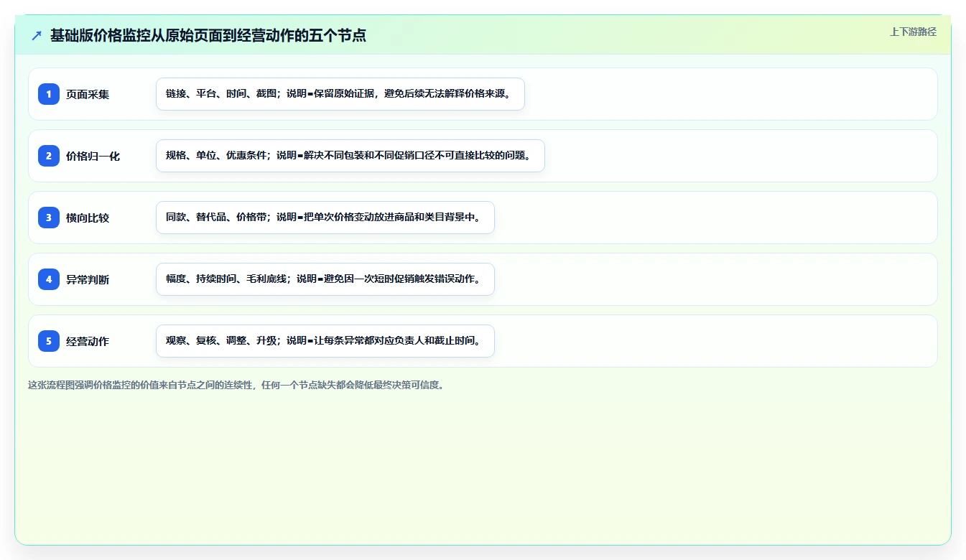Select the 页面采集 step label
The image size is (966, 560).
[88, 94]
